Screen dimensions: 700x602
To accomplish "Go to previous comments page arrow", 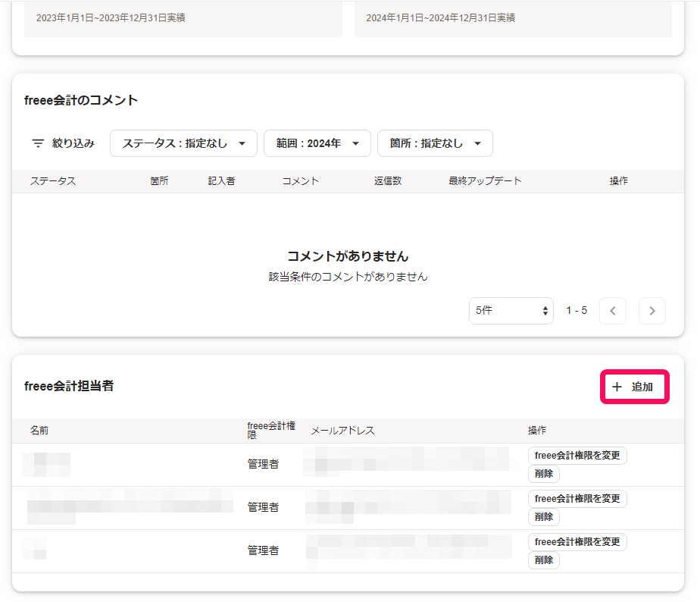I will point(613,311).
